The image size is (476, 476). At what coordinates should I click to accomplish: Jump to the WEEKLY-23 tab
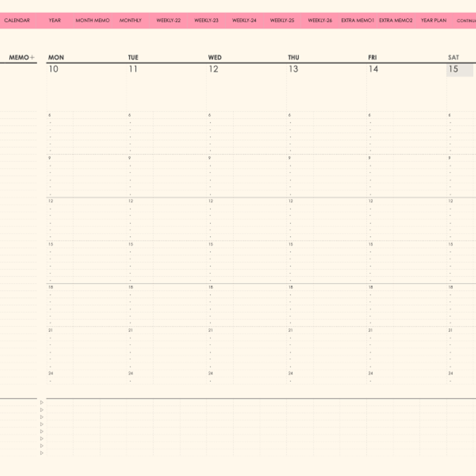[x=206, y=20]
